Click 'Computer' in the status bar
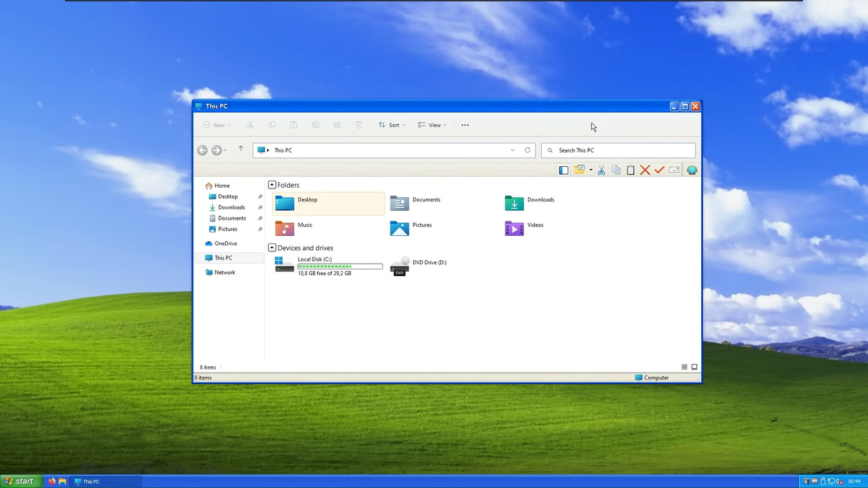 pos(656,378)
